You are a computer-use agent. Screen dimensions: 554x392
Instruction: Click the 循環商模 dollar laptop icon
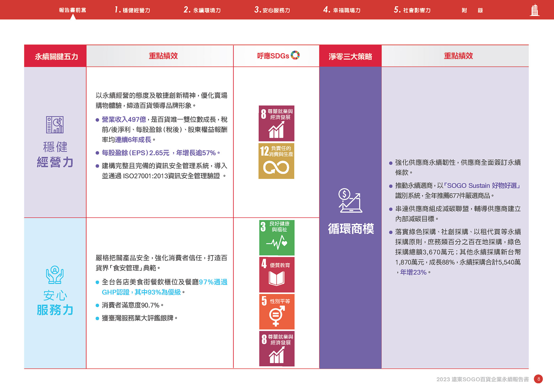351,200
